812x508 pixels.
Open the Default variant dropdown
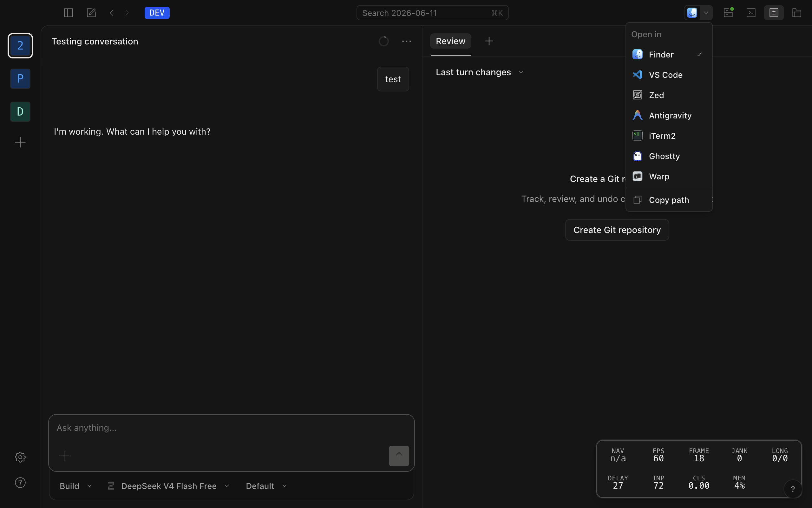tap(266, 486)
